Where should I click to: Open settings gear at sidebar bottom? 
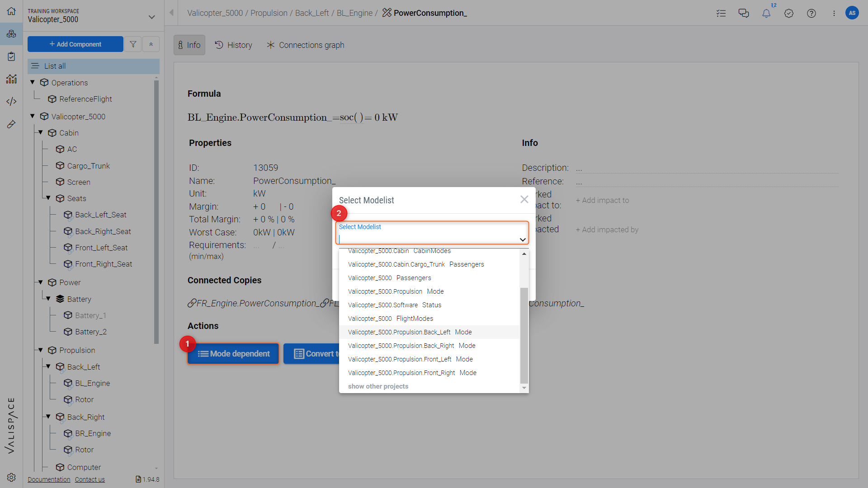(x=11, y=477)
